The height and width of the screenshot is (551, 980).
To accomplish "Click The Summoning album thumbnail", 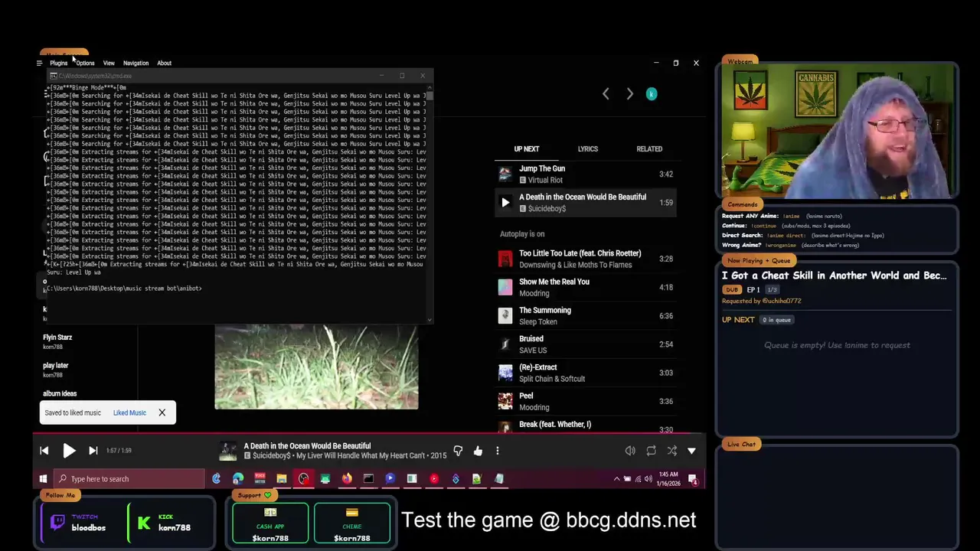I will (505, 315).
